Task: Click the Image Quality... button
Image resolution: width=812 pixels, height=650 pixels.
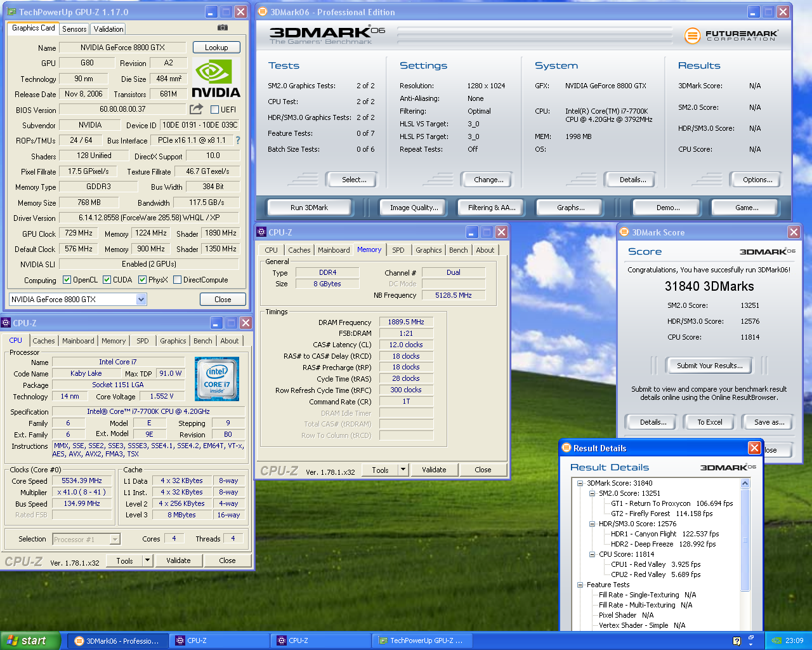Action: 414,208
